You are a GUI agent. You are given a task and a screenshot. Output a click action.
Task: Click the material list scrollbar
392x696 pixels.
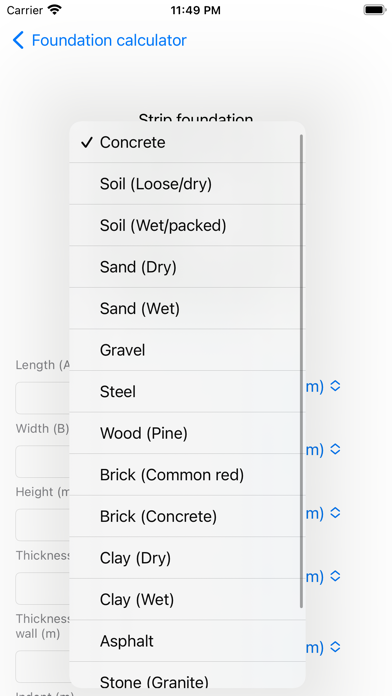[301, 371]
